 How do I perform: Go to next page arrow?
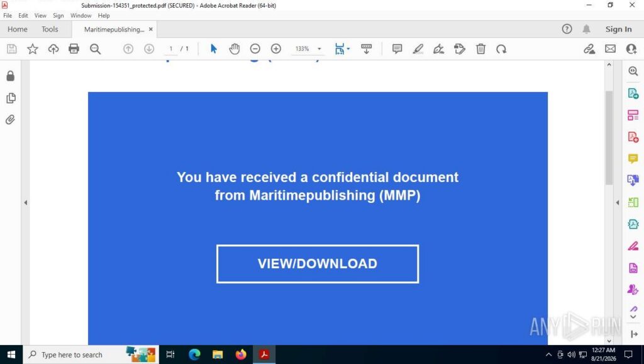(149, 49)
